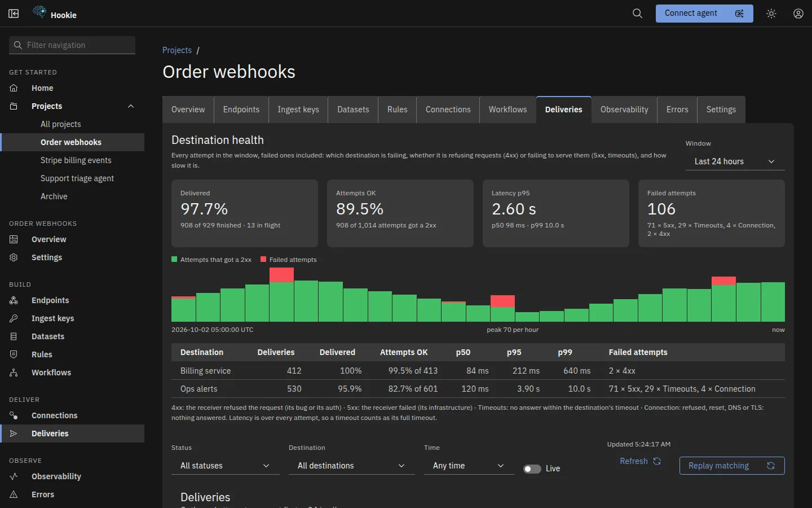812x508 pixels.
Task: Focus the Filter navigation input
Action: 72,45
